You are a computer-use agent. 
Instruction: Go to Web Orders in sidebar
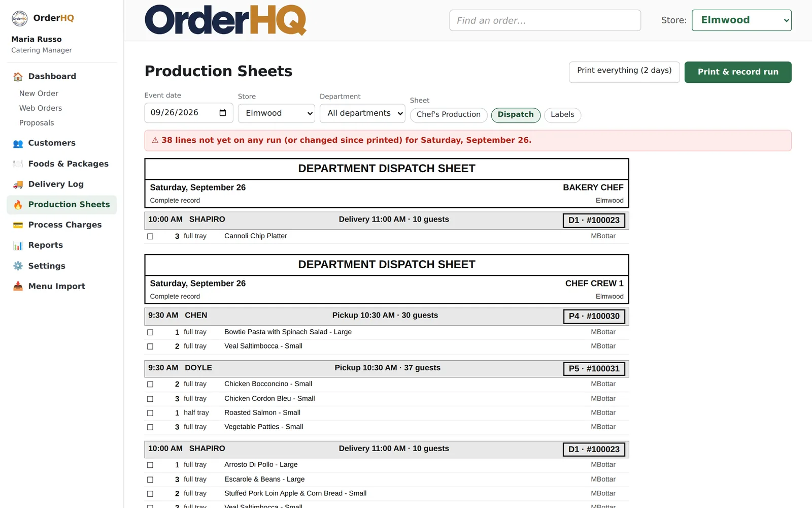tap(41, 108)
